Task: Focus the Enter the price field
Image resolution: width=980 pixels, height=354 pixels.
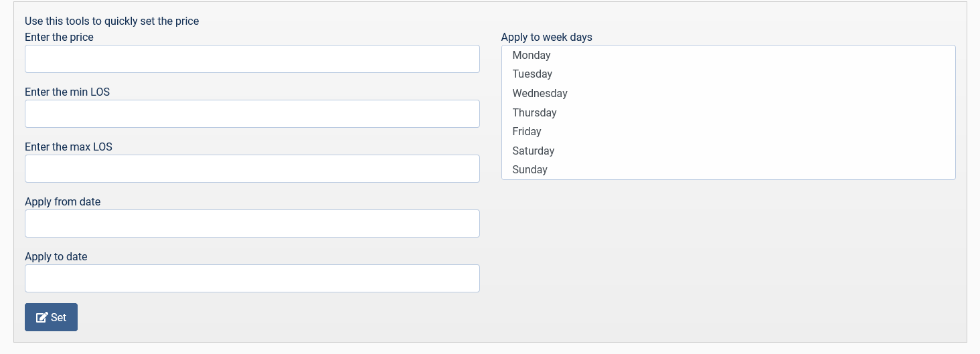Action: coord(252,59)
